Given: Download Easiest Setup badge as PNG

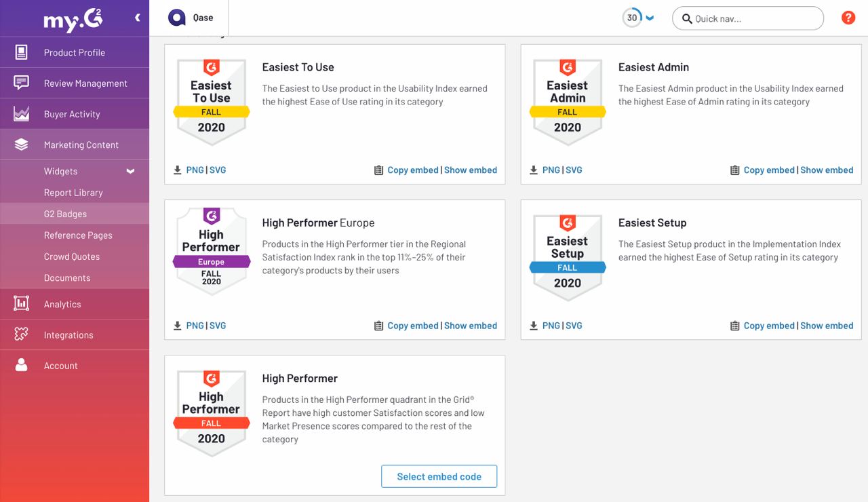Looking at the screenshot, I should point(551,326).
